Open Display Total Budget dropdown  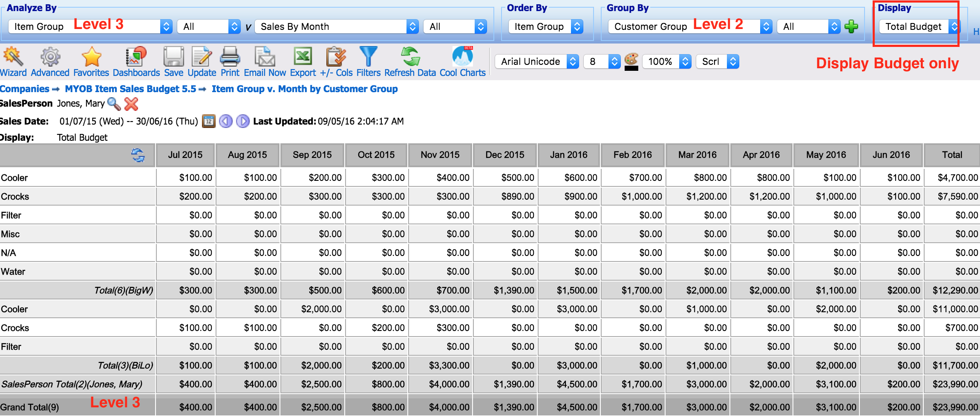coord(919,26)
